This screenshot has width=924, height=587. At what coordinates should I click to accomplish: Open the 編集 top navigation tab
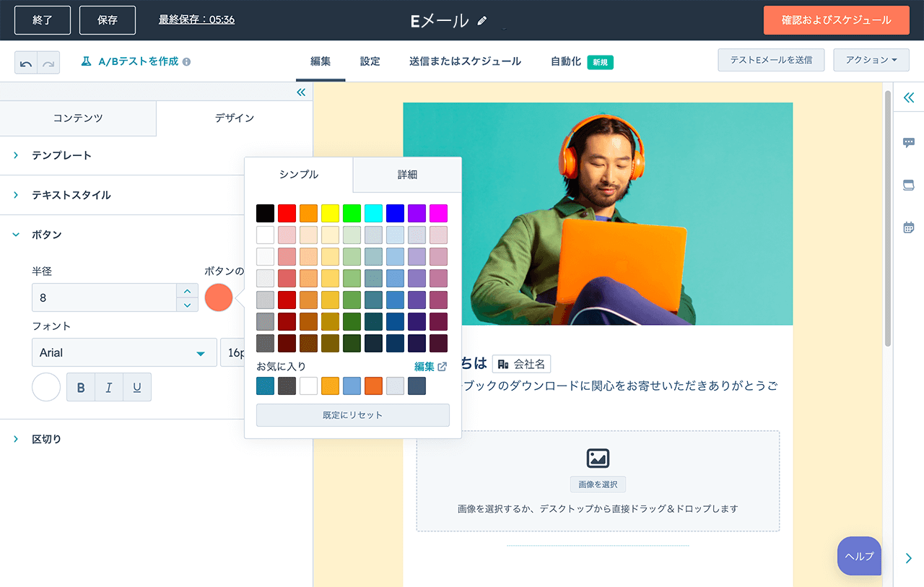pos(321,61)
